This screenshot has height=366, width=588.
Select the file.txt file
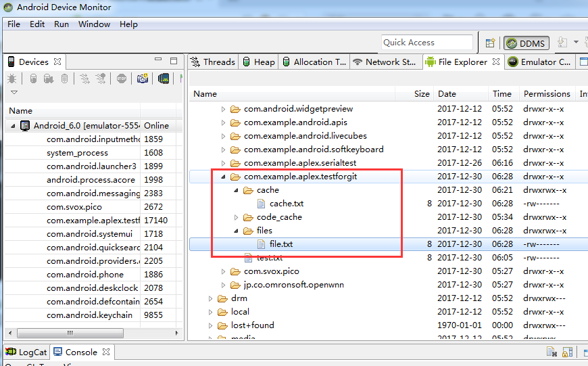tap(281, 244)
